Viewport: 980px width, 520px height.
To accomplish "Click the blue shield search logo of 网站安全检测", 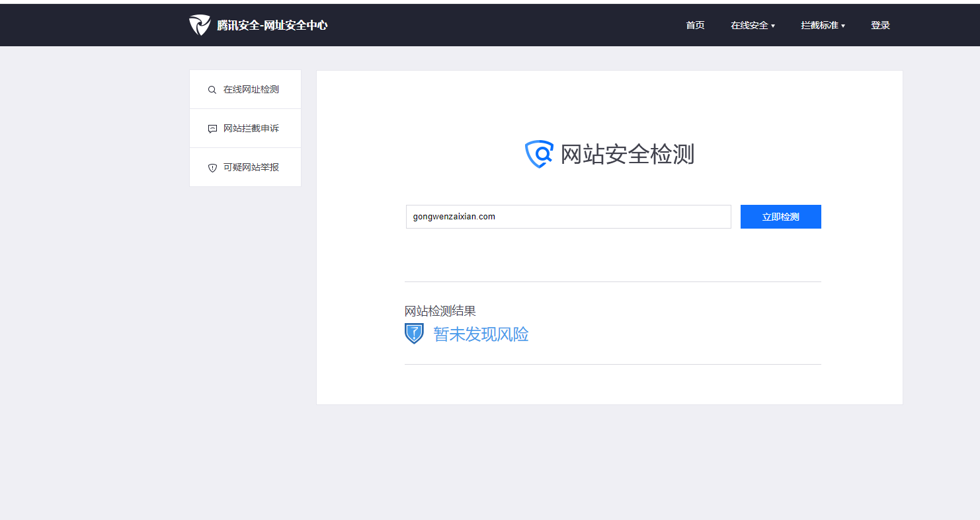I will pyautogui.click(x=539, y=154).
